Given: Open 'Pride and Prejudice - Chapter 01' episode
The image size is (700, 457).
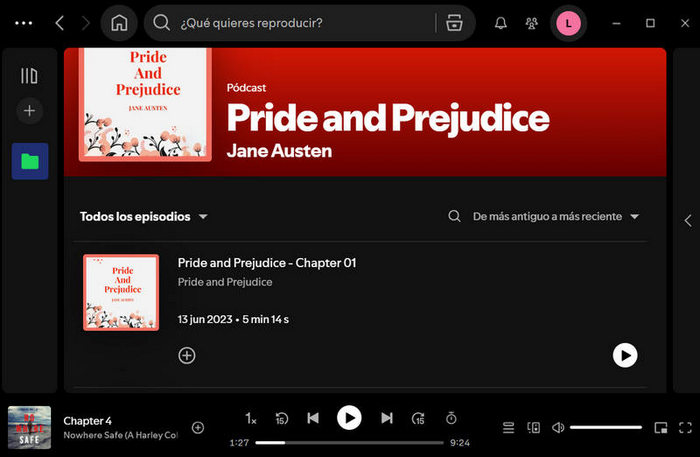Looking at the screenshot, I should [x=267, y=263].
